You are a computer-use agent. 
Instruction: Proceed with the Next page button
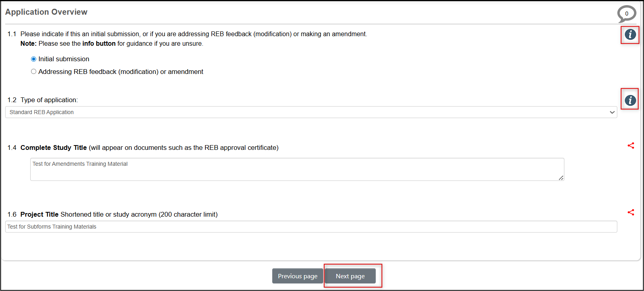[350, 276]
